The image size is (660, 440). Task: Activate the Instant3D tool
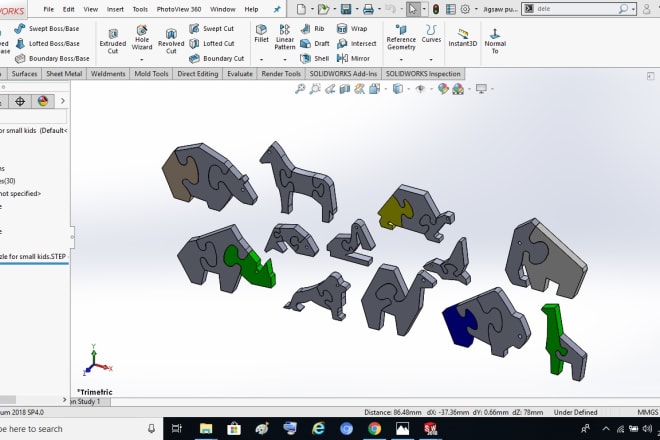(462, 36)
